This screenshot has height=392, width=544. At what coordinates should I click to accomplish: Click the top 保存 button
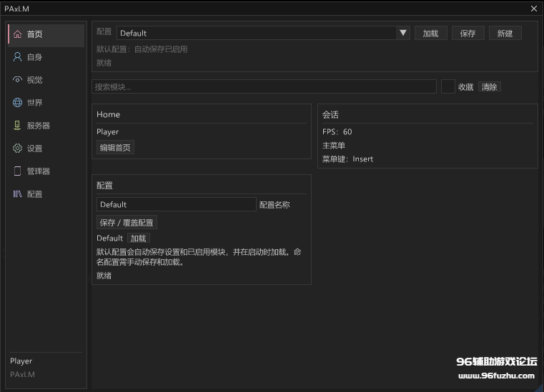(x=468, y=34)
